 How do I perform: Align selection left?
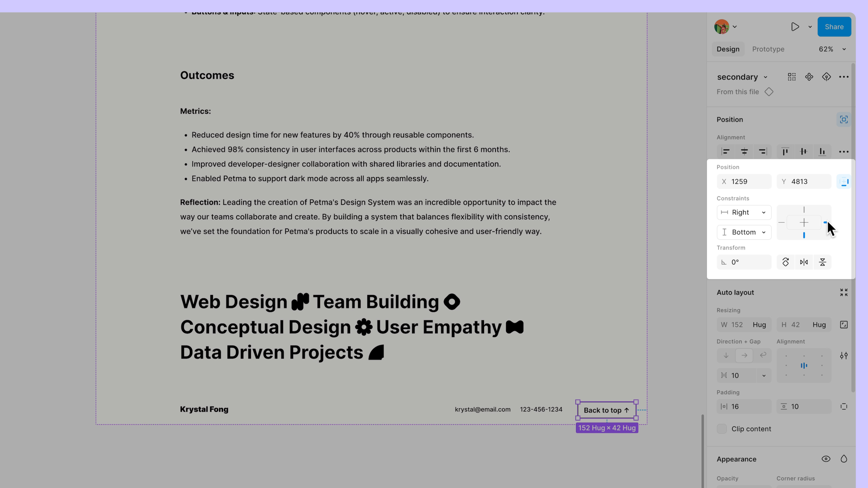[725, 152]
